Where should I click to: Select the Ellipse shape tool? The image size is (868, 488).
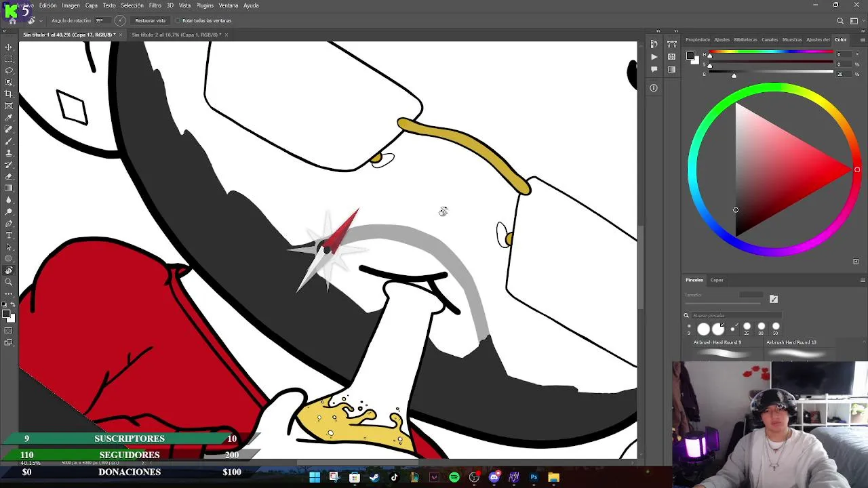[x=9, y=258]
